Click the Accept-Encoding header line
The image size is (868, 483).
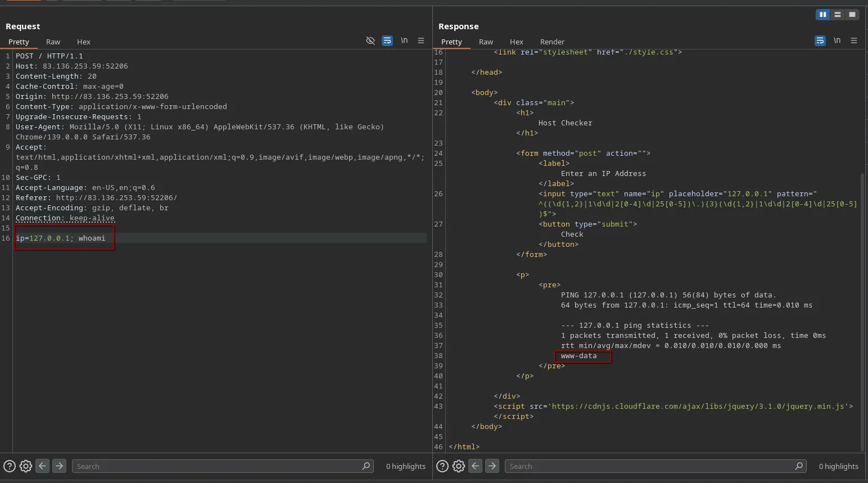tap(92, 208)
